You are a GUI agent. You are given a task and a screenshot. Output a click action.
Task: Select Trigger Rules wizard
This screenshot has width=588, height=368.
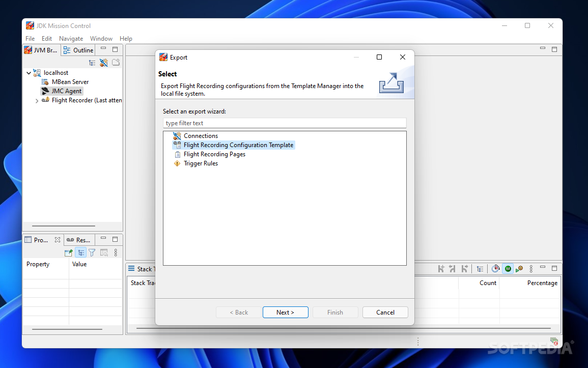201,163
